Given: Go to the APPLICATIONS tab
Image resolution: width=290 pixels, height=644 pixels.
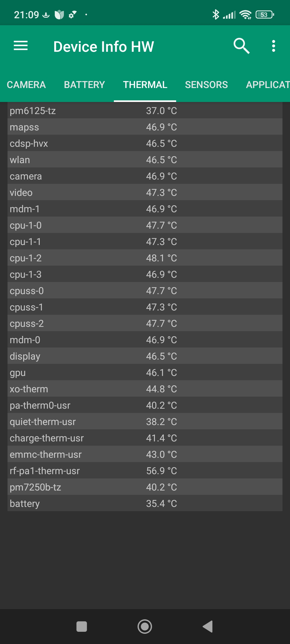Looking at the screenshot, I should pos(267,85).
